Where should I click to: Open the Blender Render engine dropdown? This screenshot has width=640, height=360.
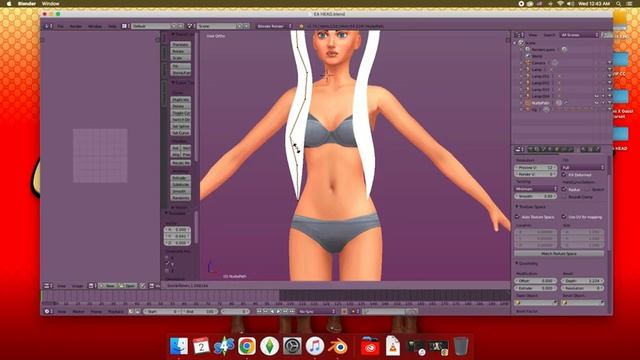[274, 26]
